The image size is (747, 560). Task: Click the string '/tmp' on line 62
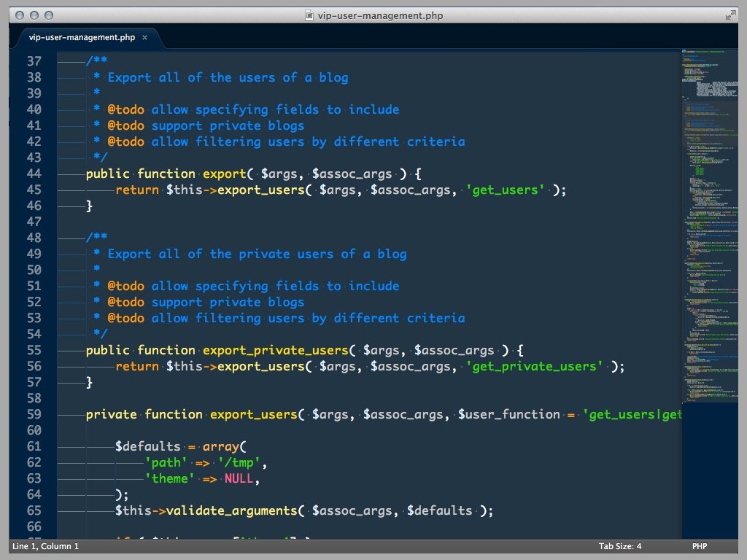[x=239, y=463]
